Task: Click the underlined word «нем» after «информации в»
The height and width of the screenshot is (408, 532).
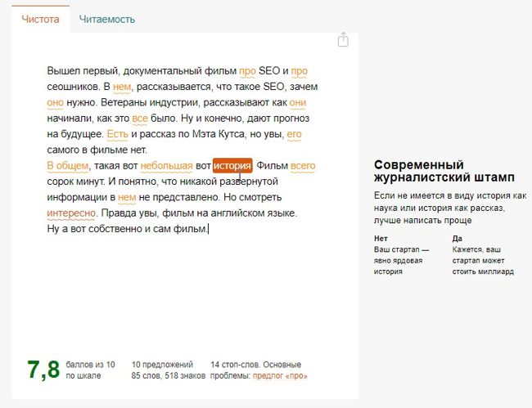Action: click(x=126, y=197)
